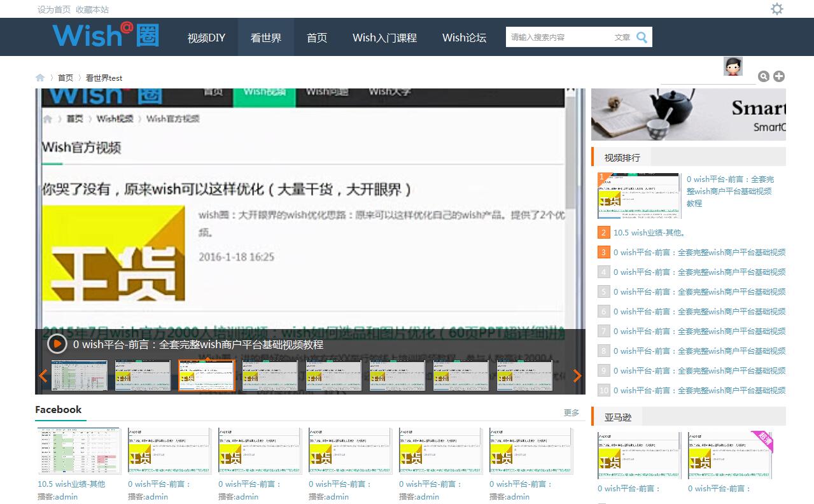814x504 pixels.
Task: Open the second Facebook video thumbnail
Action: tap(169, 451)
